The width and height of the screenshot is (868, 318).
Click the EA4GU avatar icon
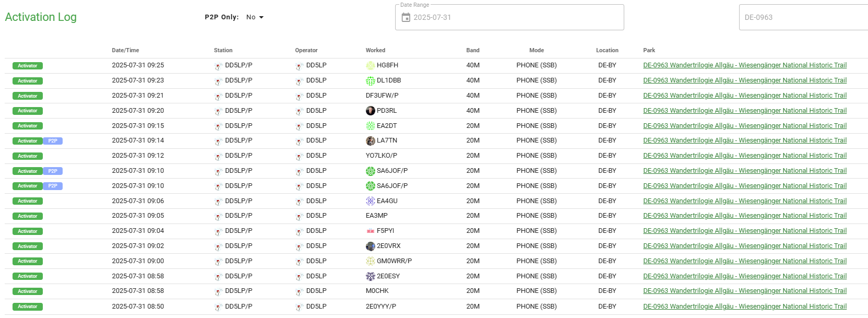point(370,201)
